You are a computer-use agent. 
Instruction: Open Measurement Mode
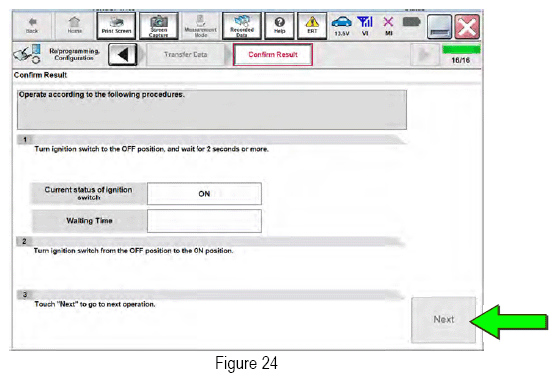(201, 26)
